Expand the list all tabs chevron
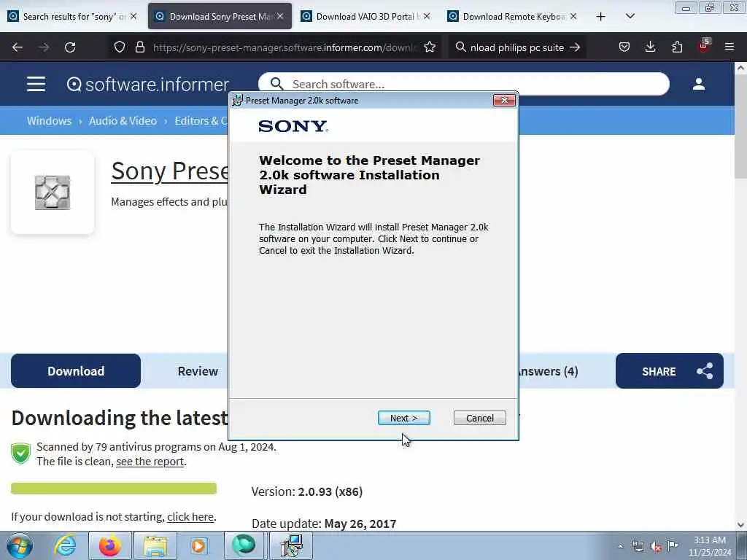This screenshot has width=747, height=560. point(630,17)
